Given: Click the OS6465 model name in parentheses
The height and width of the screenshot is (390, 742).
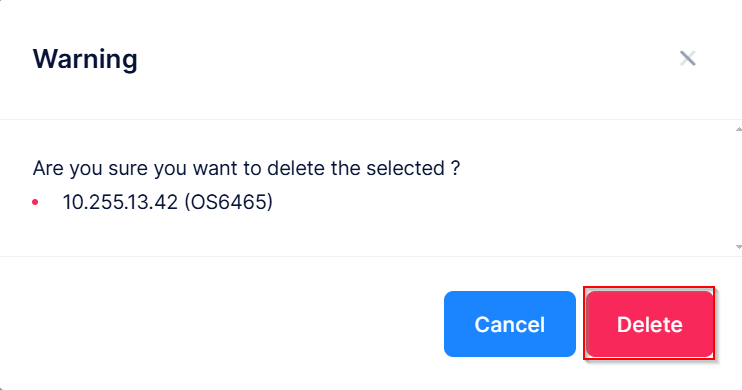Looking at the screenshot, I should [x=229, y=202].
